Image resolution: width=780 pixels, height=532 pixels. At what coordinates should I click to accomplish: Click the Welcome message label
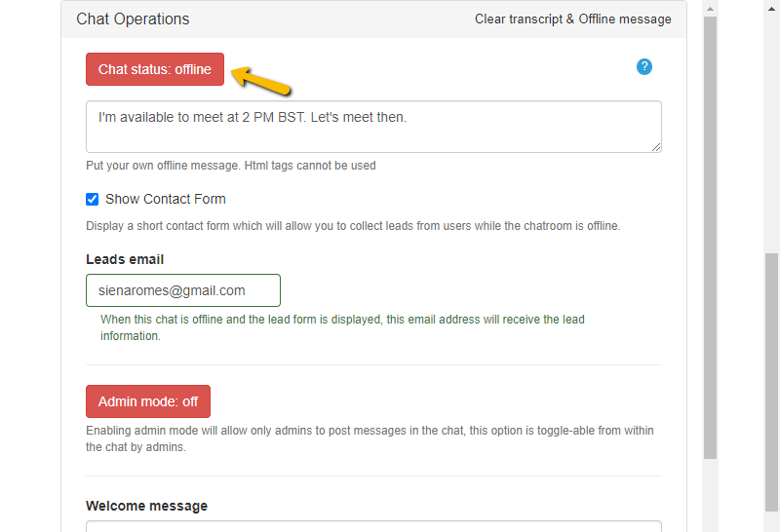146,506
